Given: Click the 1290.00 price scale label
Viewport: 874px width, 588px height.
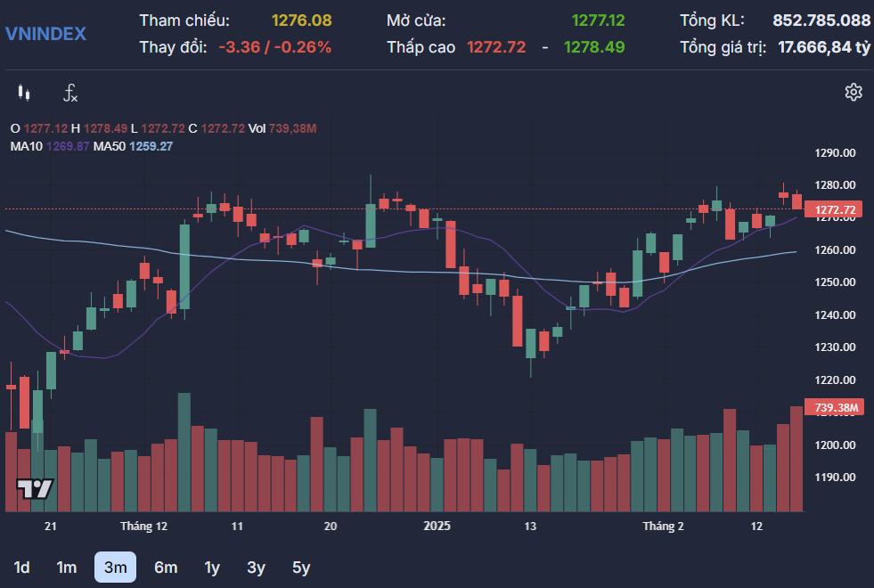Looking at the screenshot, I should pos(835,152).
